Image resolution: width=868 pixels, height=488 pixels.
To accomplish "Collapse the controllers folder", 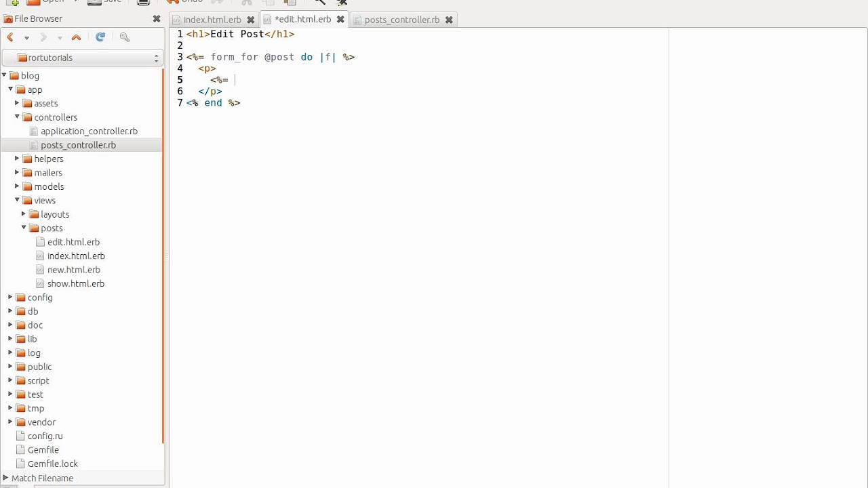I will [18, 117].
